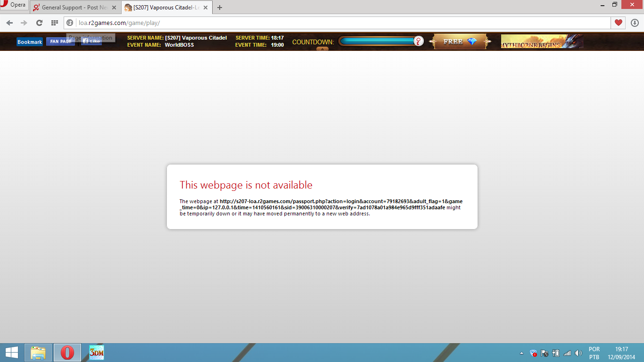
Task: Click the FREE diamond banner
Action: pyautogui.click(x=460, y=41)
